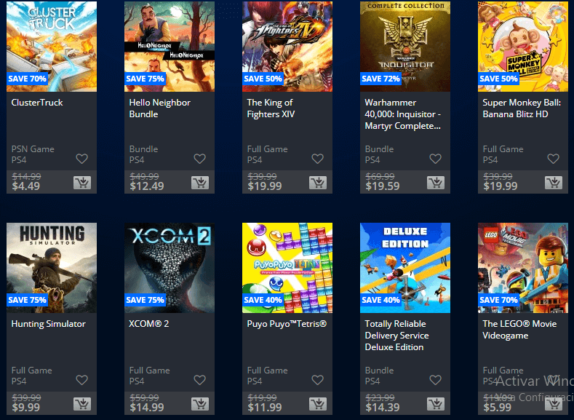Add Puyo Puyo Tetris to cart
574x420 pixels.
[x=318, y=404]
